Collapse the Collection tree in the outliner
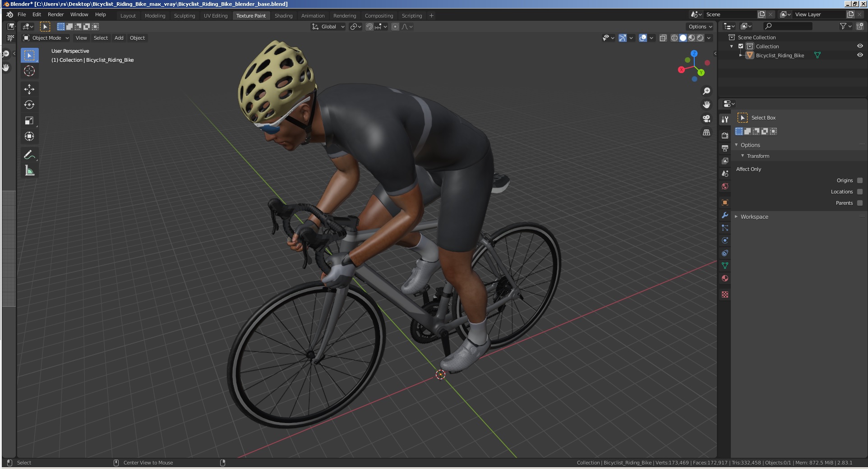 (x=732, y=46)
